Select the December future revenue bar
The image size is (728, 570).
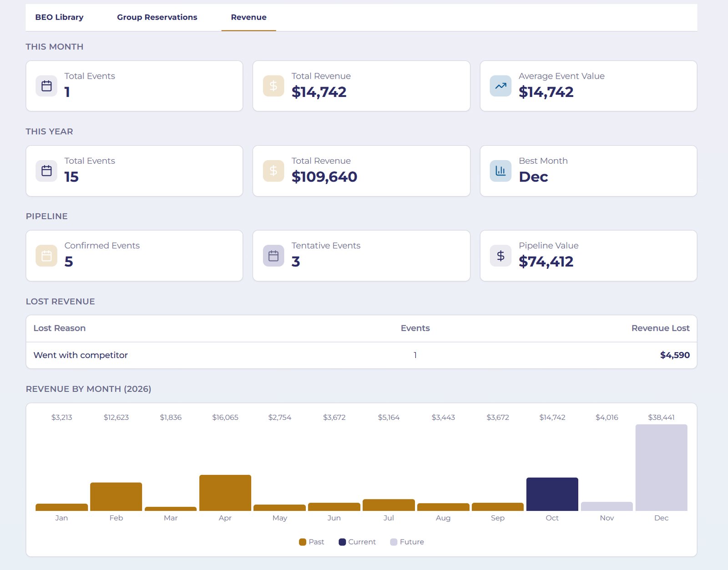tap(661, 468)
